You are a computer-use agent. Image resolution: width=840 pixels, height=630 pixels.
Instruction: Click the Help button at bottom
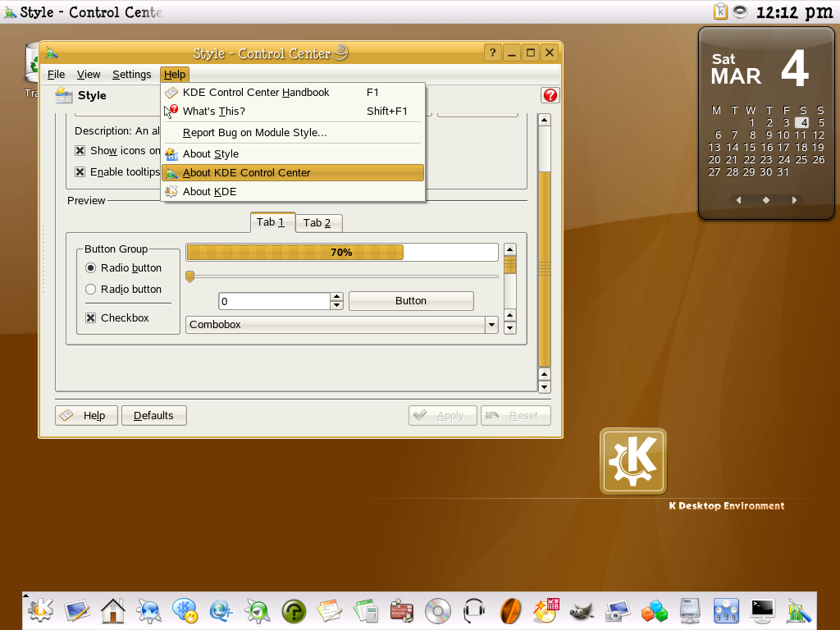[x=86, y=415]
